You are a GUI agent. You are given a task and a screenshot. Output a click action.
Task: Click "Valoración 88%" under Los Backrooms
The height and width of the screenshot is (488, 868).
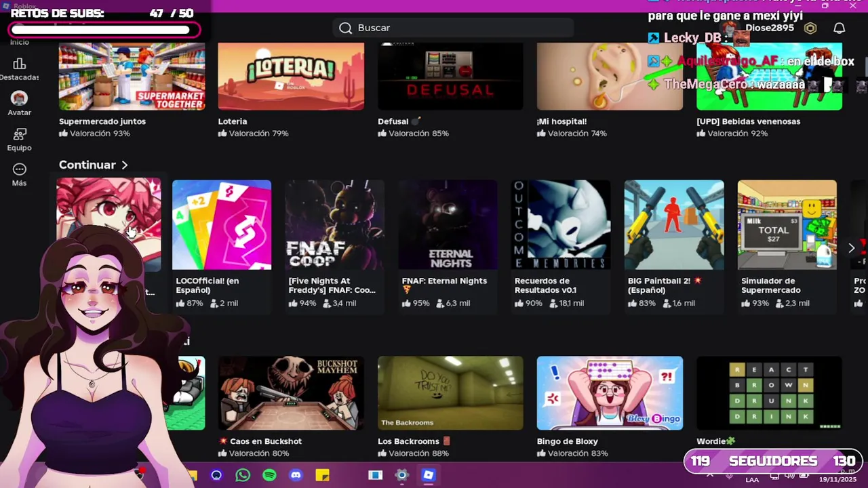413,453
